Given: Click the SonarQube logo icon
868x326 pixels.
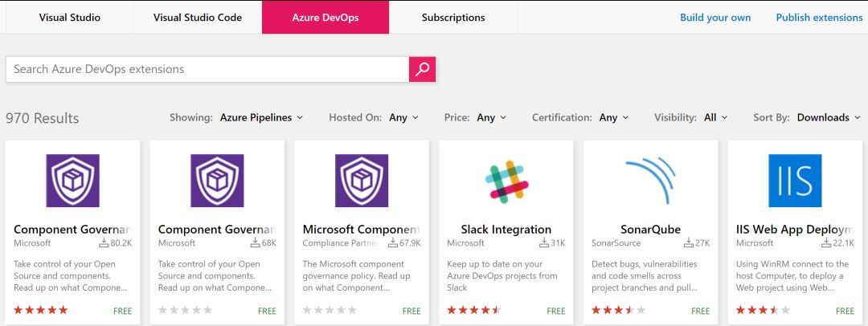Looking at the screenshot, I should point(651,181).
